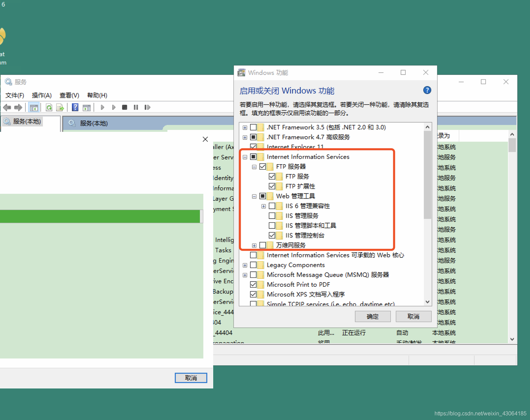Open 操作(A) menu in Services

point(42,95)
